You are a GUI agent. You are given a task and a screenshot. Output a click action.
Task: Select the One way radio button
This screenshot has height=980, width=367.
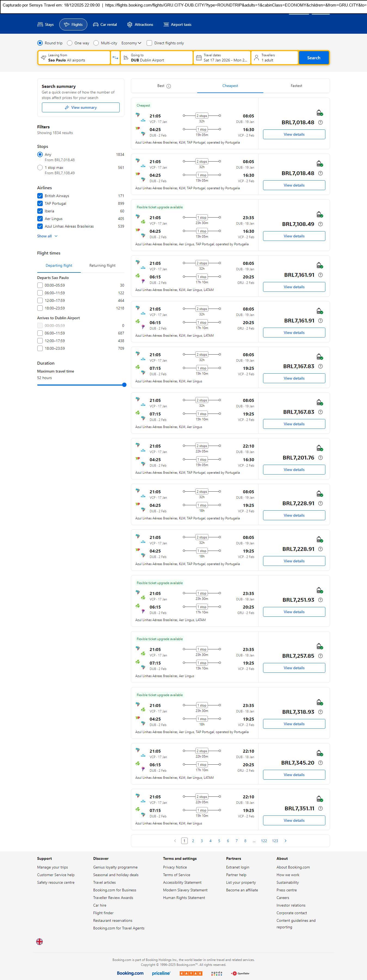(70, 43)
